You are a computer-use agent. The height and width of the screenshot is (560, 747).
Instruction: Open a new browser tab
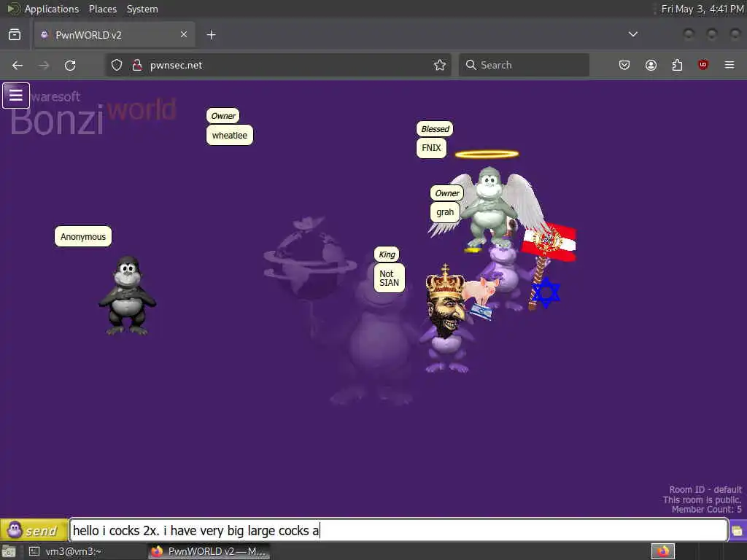click(211, 35)
